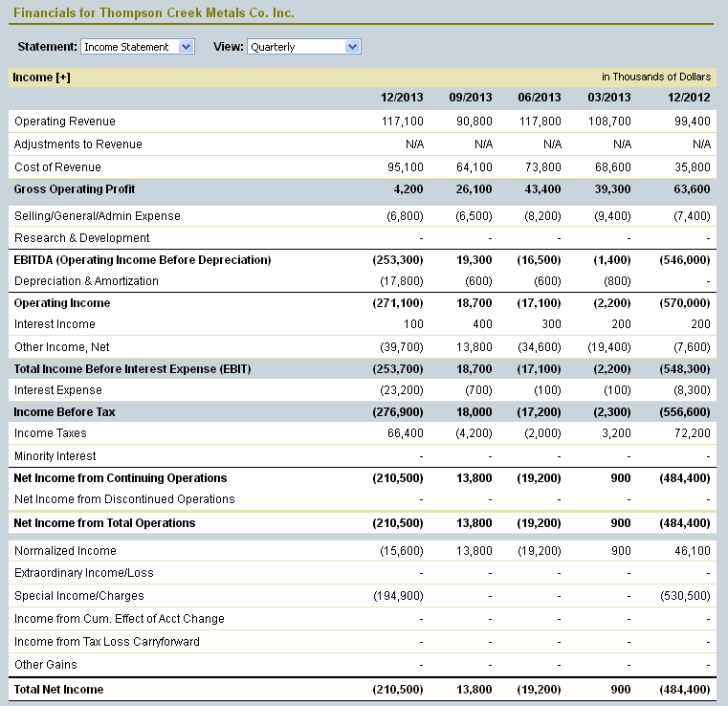Click the Income Taxes row label
Viewport: 728px width, 706px height.
coord(51,433)
